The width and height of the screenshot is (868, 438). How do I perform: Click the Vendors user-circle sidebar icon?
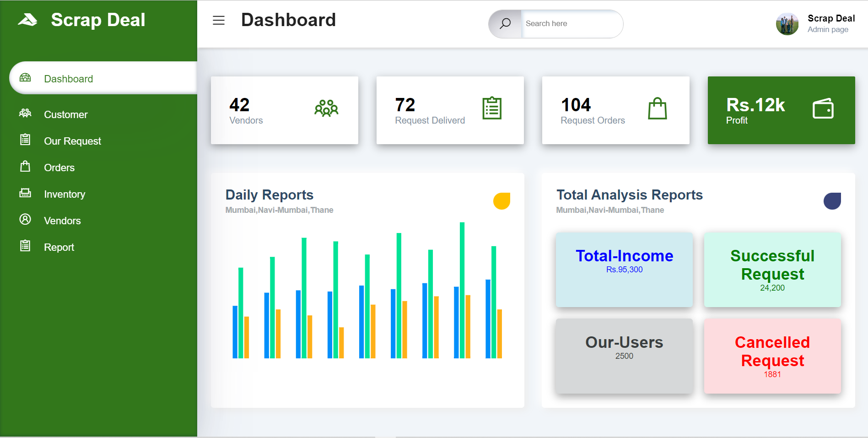(x=25, y=219)
